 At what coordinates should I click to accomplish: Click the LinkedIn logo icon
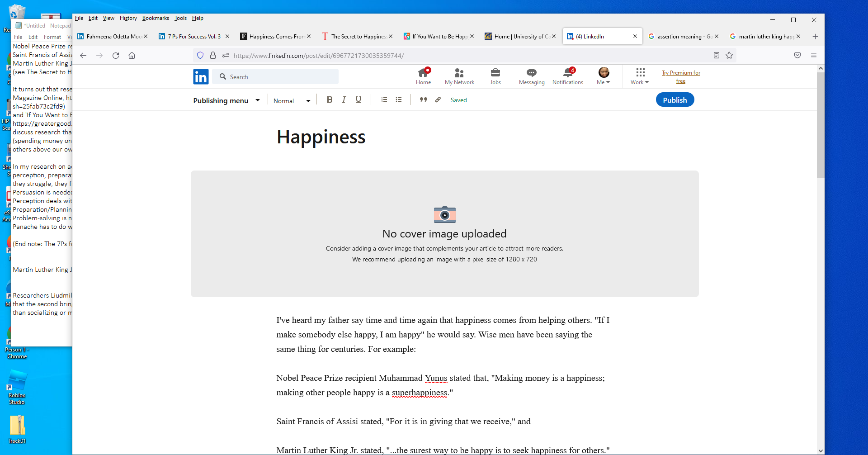201,77
